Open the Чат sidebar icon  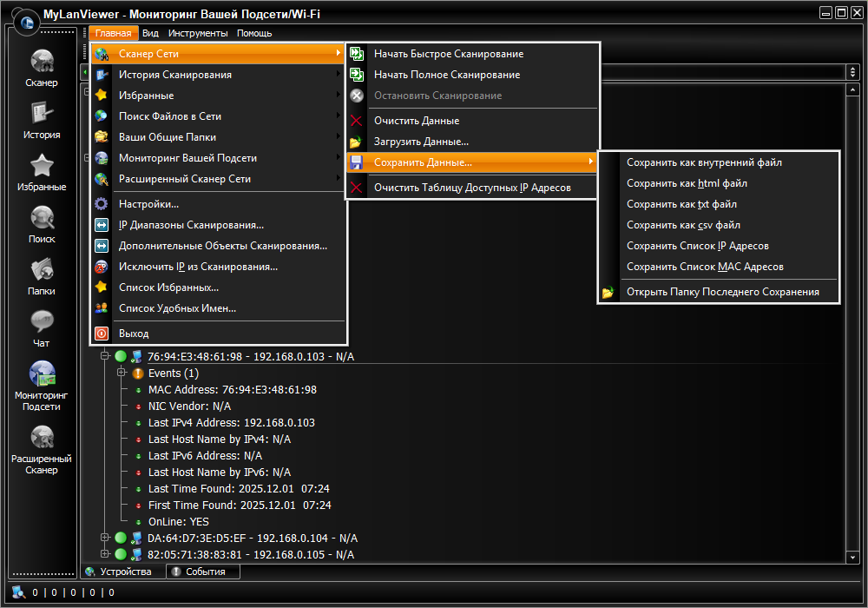42,322
